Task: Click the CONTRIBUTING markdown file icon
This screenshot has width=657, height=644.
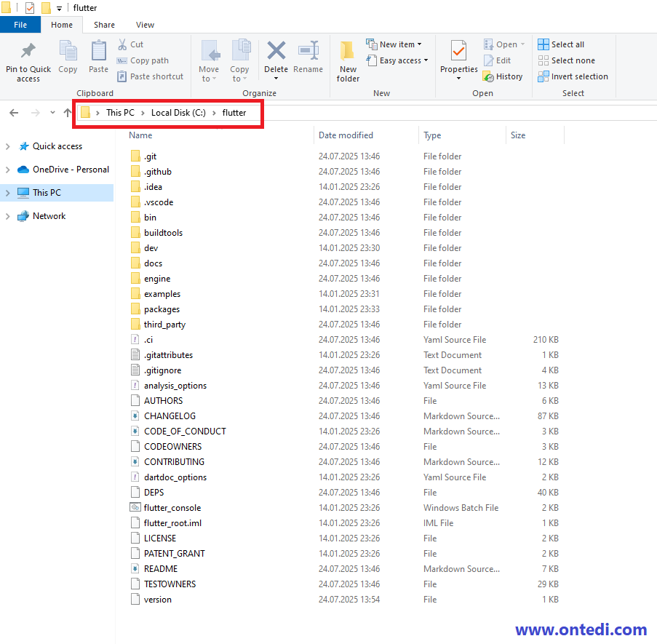Action: (135, 462)
